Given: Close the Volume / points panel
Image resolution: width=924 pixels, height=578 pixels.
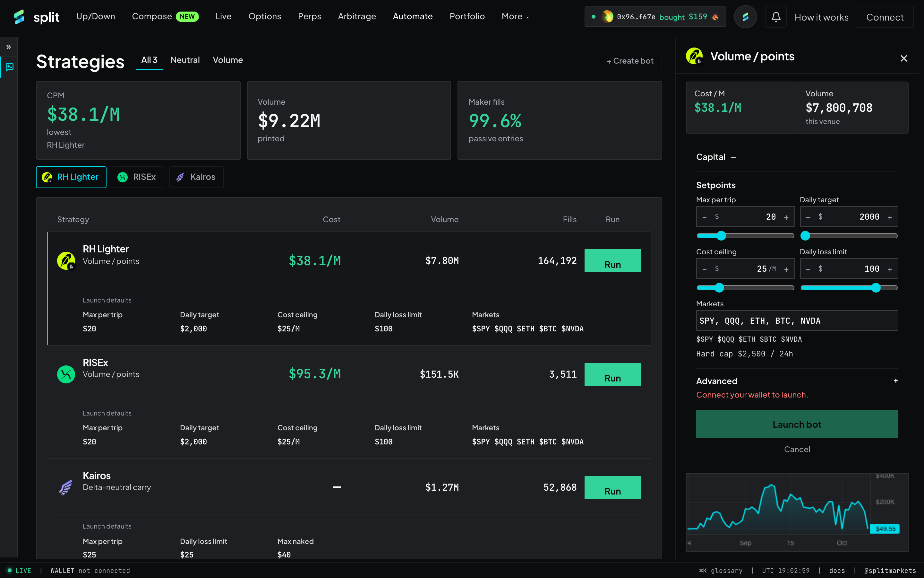Looking at the screenshot, I should (x=903, y=58).
